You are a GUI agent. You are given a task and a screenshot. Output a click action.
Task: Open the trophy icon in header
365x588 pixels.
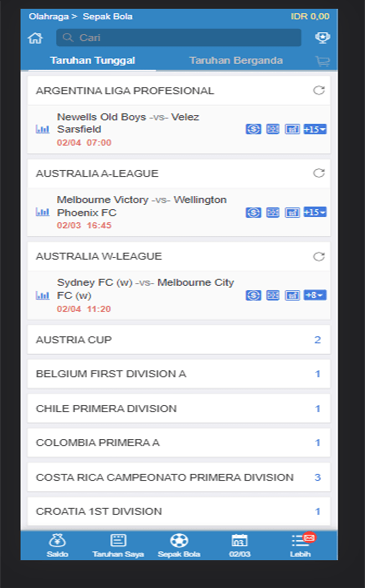323,38
